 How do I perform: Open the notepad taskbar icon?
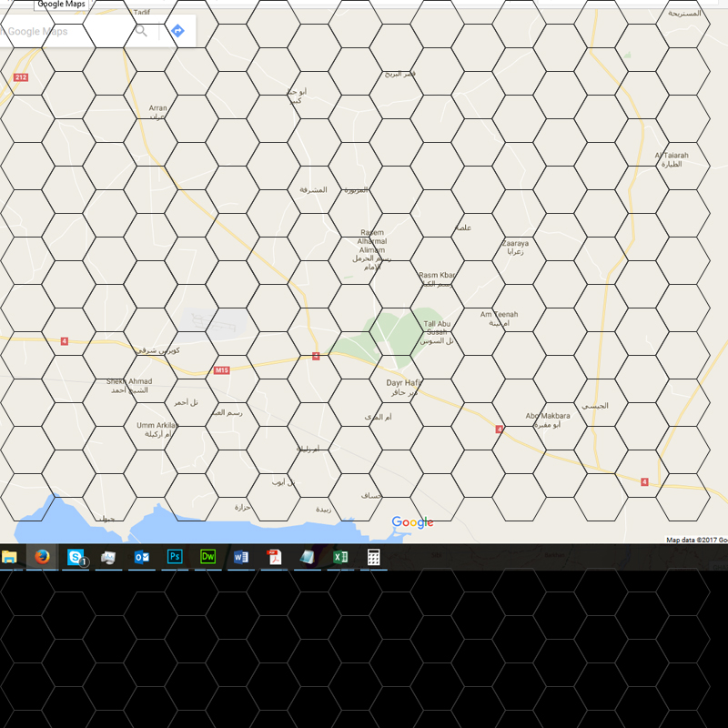click(307, 557)
